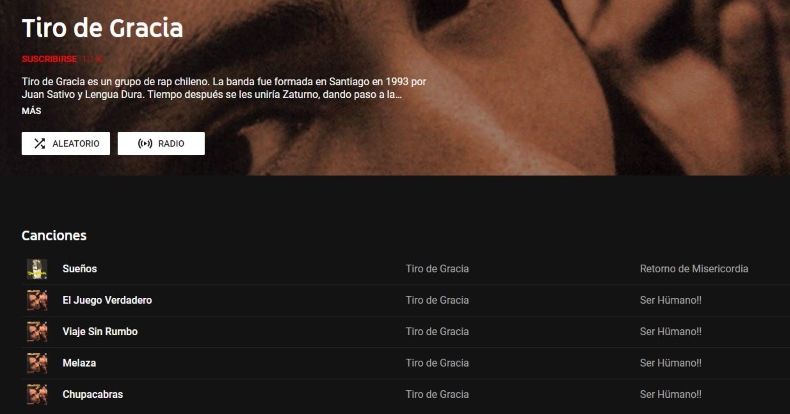Viewport: 790px width, 414px height.
Task: Play the track Viaje Sin Rumbo
Action: 100,331
